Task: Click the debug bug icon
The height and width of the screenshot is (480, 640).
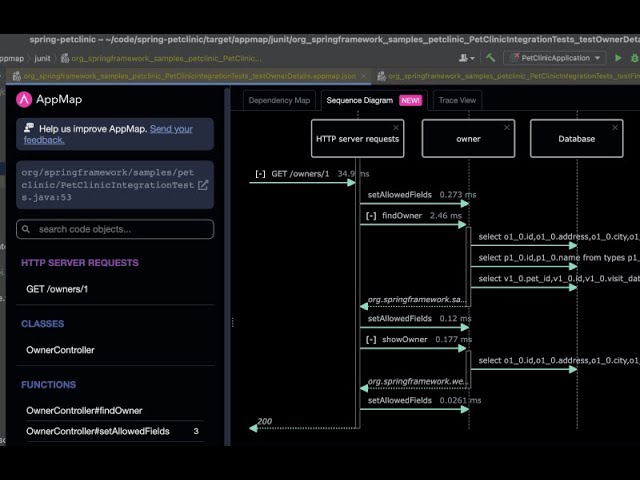Action: [x=635, y=58]
